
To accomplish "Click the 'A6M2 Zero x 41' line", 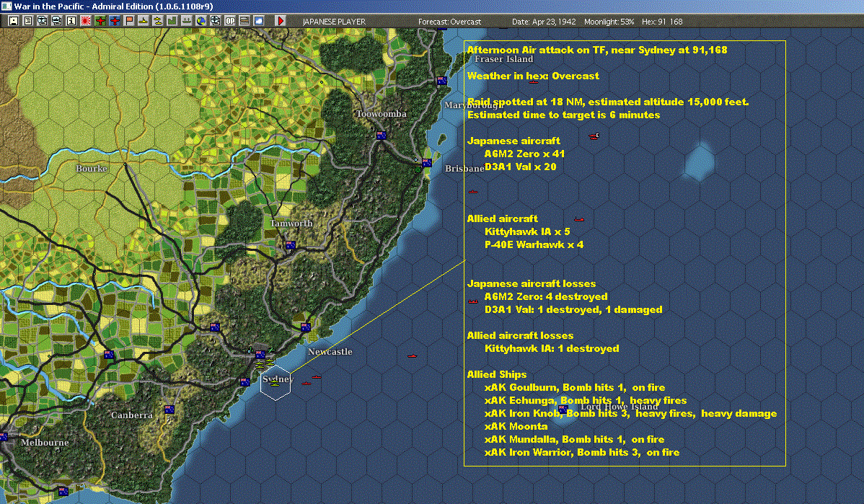I will pos(524,154).
